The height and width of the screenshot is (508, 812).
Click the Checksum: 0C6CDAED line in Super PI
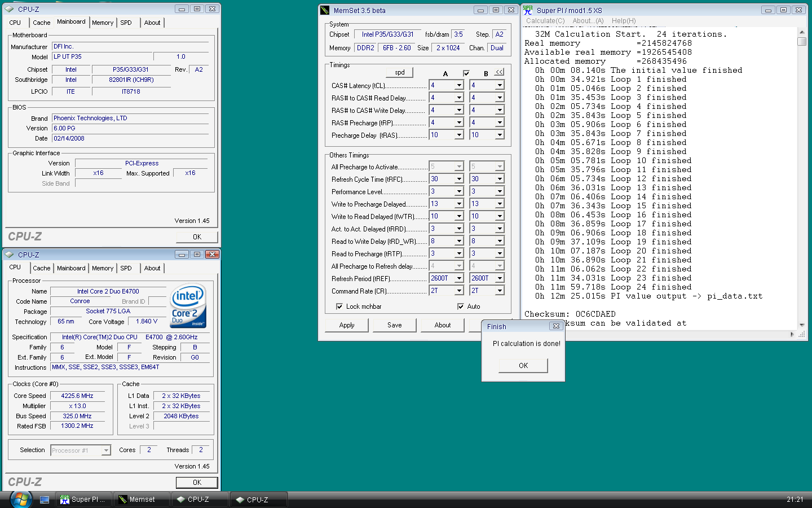tap(570, 314)
